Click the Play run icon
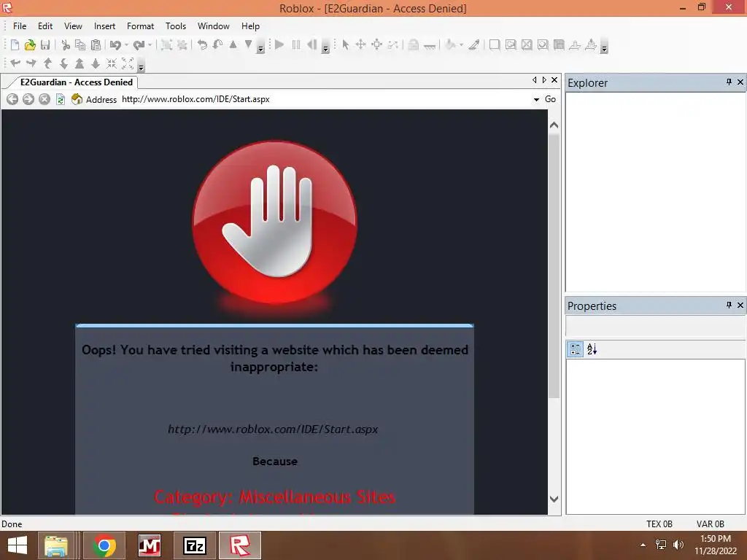The width and height of the screenshot is (747, 560). (279, 44)
